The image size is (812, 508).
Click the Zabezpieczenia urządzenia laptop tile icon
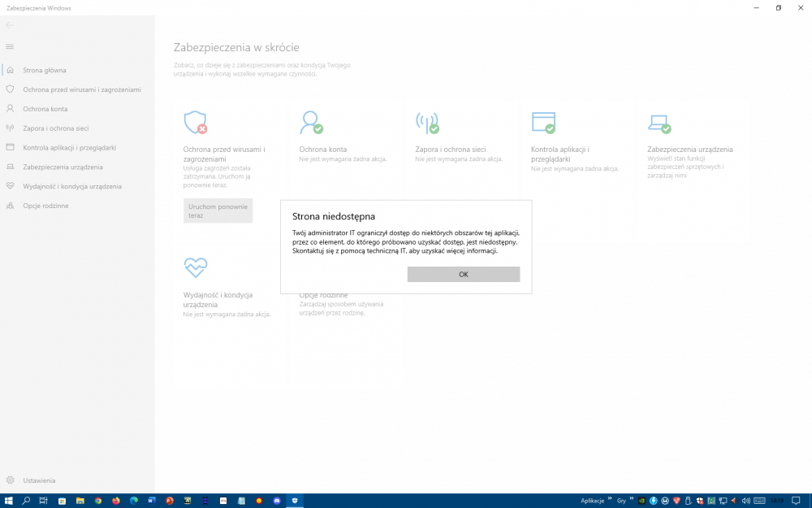coord(659,122)
